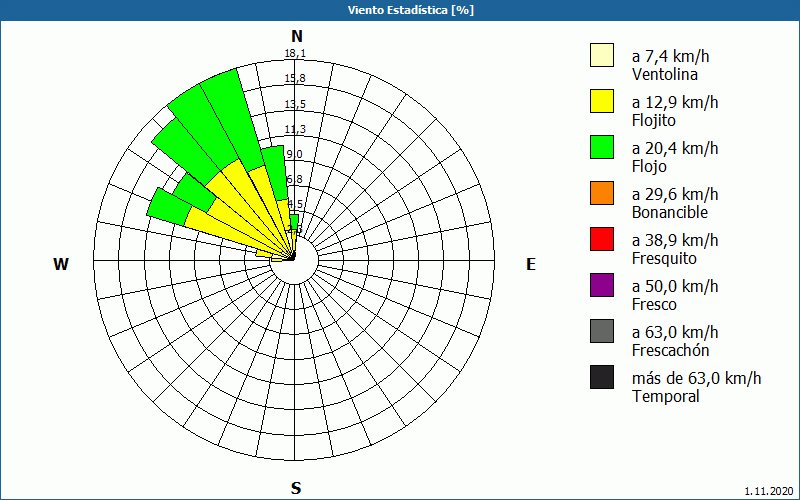Click the 9,0 scale value

[294, 155]
